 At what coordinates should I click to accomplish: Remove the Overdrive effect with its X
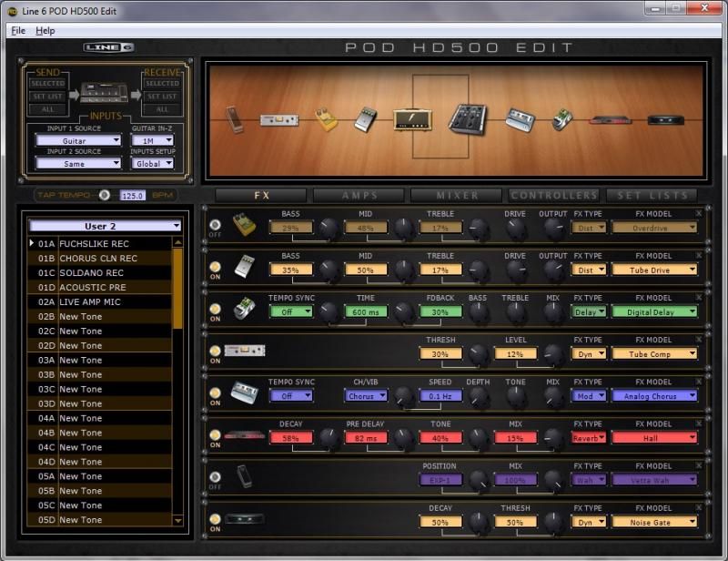(699, 213)
